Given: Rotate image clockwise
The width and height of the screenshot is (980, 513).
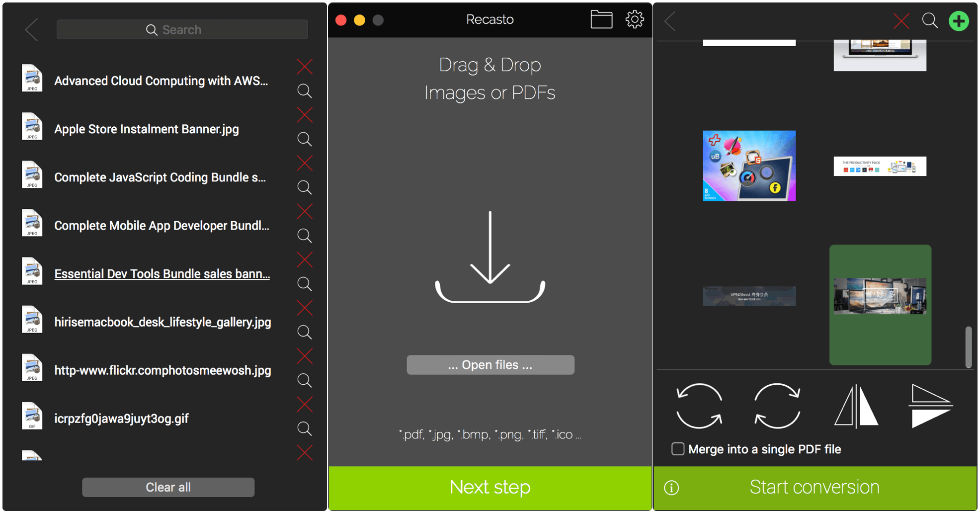Looking at the screenshot, I should tap(777, 406).
